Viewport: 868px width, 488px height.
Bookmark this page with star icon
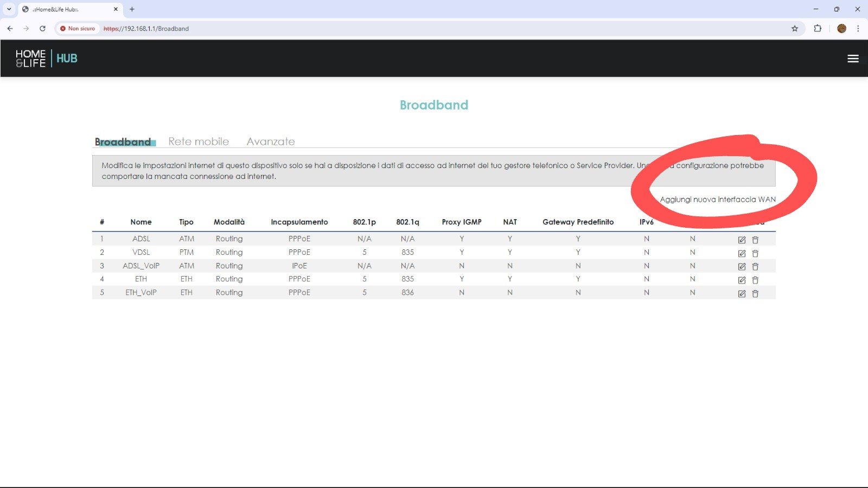pyautogui.click(x=795, y=29)
